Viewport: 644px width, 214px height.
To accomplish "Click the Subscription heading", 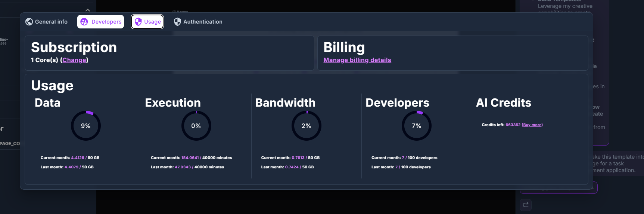I will point(74,48).
